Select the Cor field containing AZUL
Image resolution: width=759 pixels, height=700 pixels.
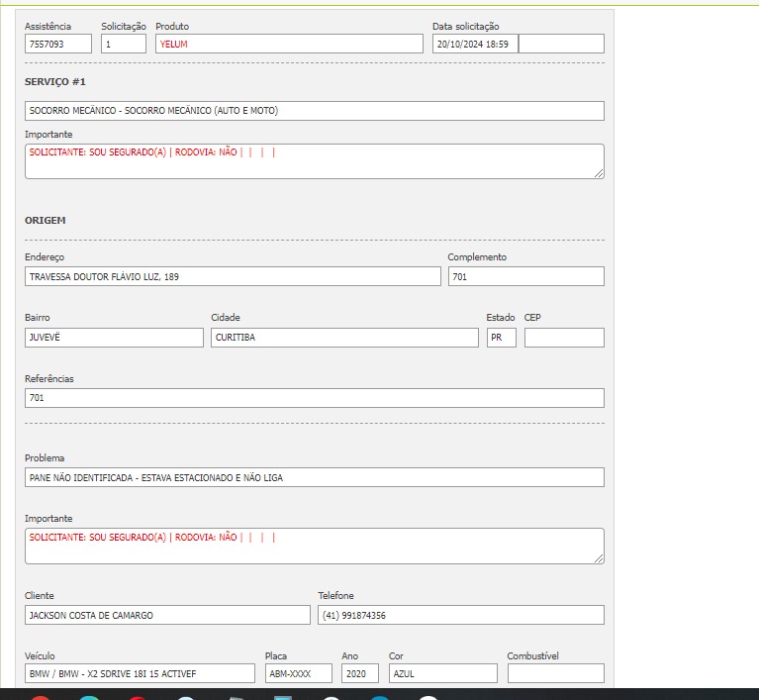tap(443, 674)
